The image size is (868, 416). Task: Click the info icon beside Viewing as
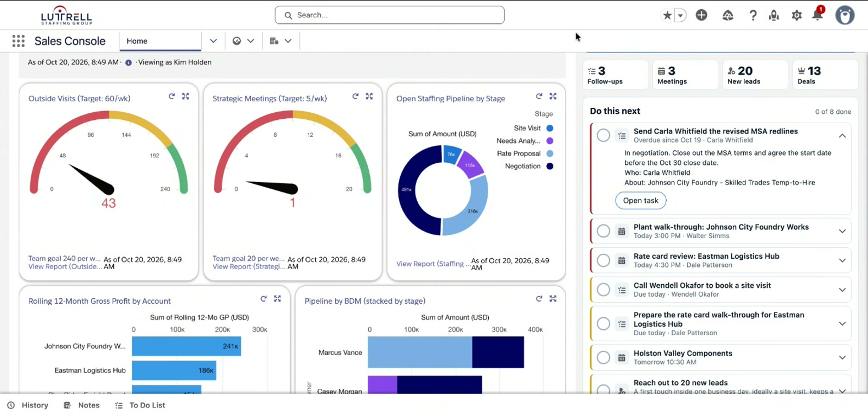(x=129, y=62)
